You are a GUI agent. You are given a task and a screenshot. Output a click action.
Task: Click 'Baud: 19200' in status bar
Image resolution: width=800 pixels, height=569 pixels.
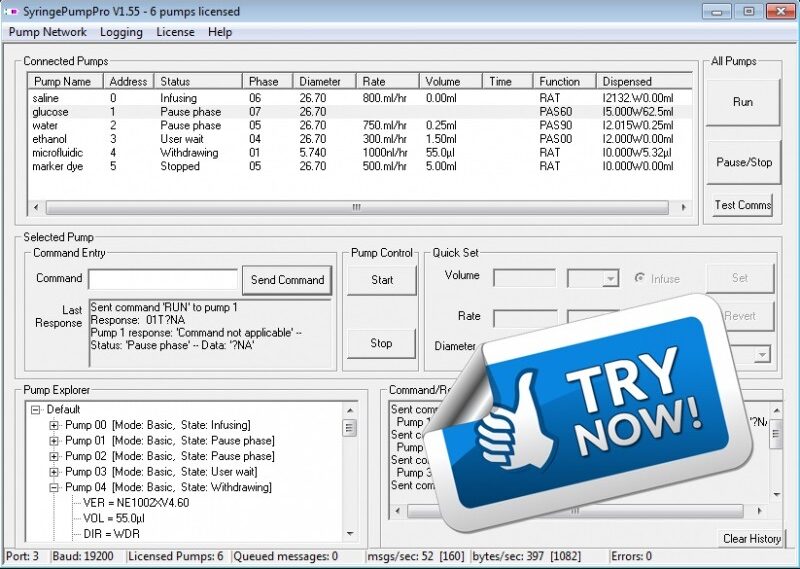[83, 556]
